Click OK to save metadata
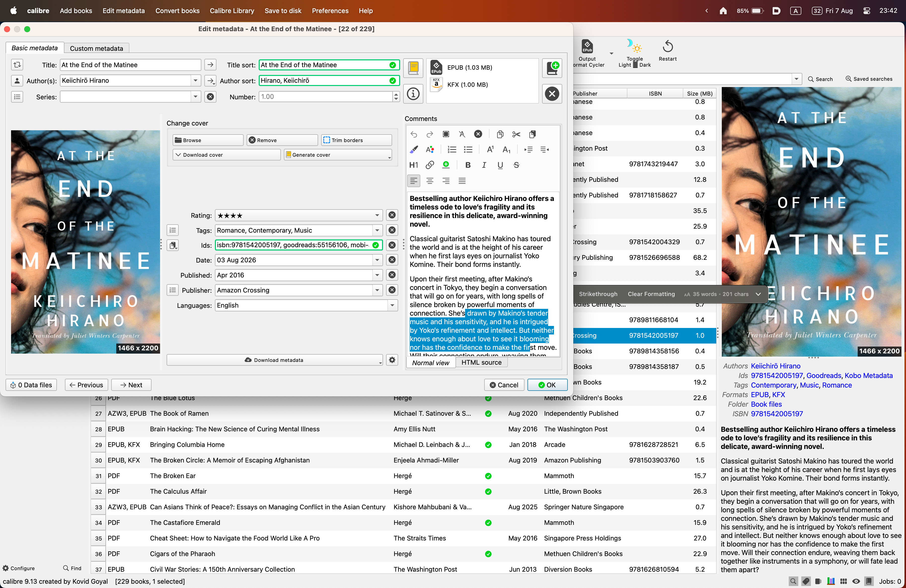Screen dimensions: 906x588 (x=547, y=385)
